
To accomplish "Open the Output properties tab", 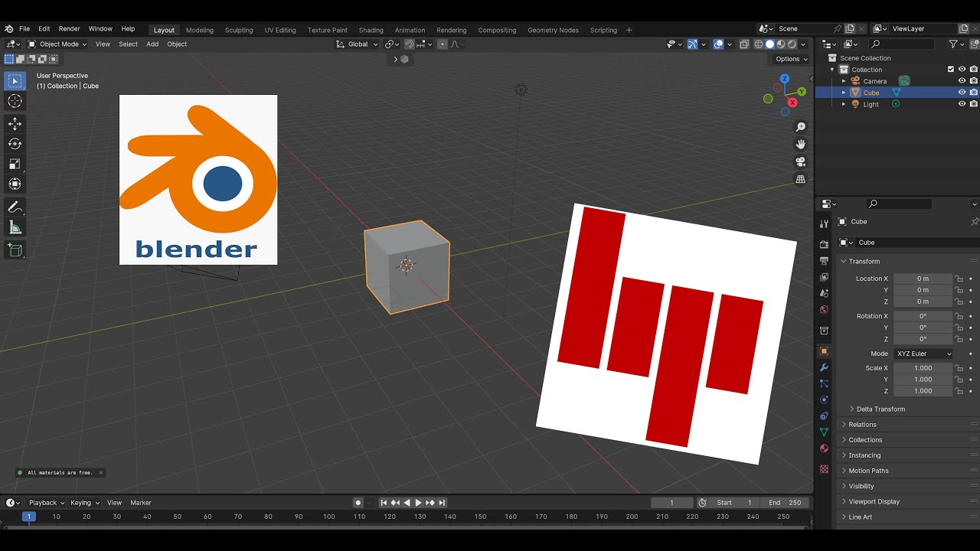I will [x=824, y=261].
